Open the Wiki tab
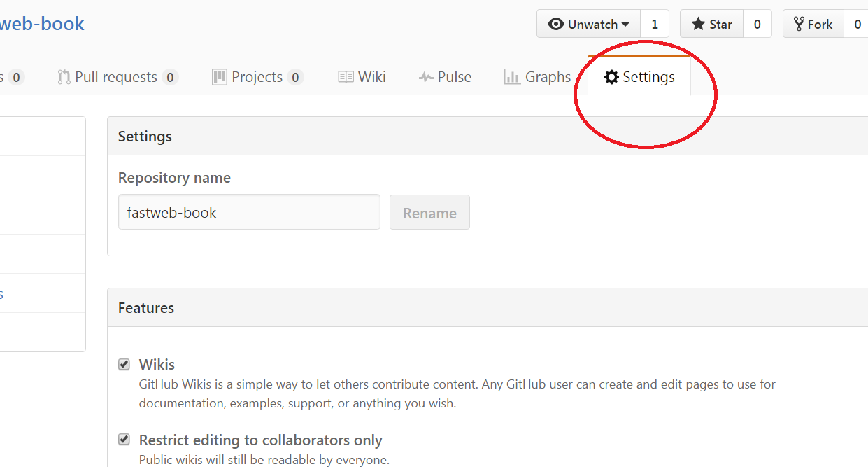Viewport: 868px width, 467px height. coord(362,77)
